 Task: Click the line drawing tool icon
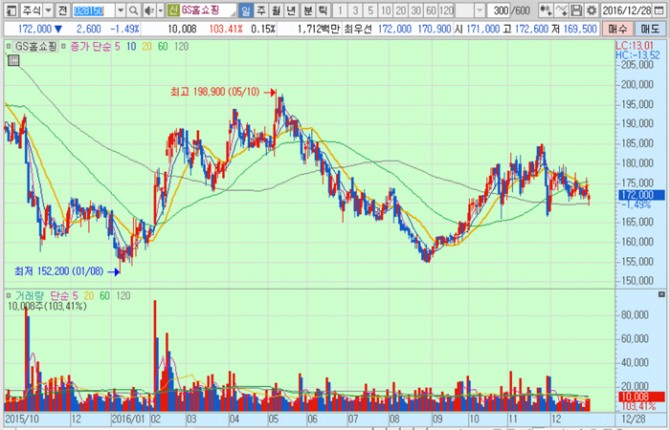562,9
